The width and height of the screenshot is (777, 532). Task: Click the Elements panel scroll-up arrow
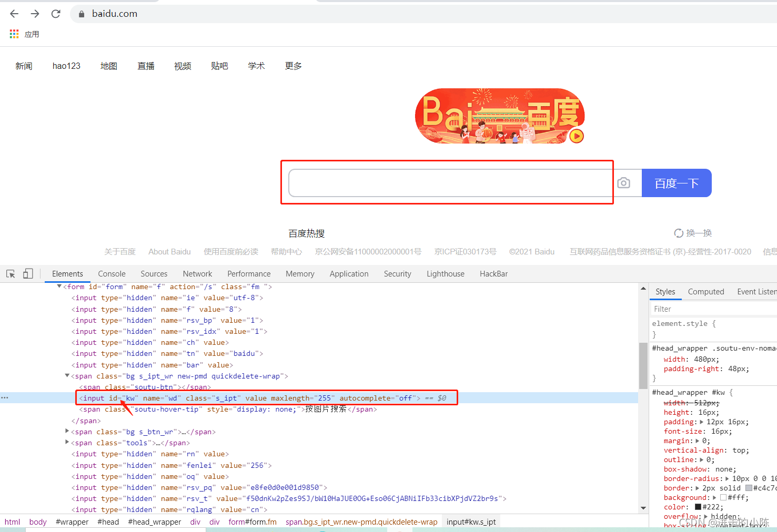pos(643,289)
